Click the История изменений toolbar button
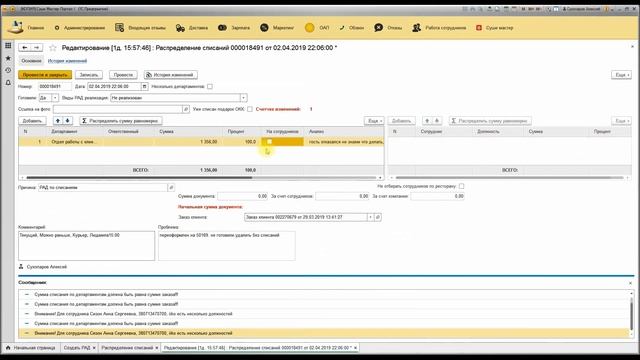 click(x=171, y=75)
